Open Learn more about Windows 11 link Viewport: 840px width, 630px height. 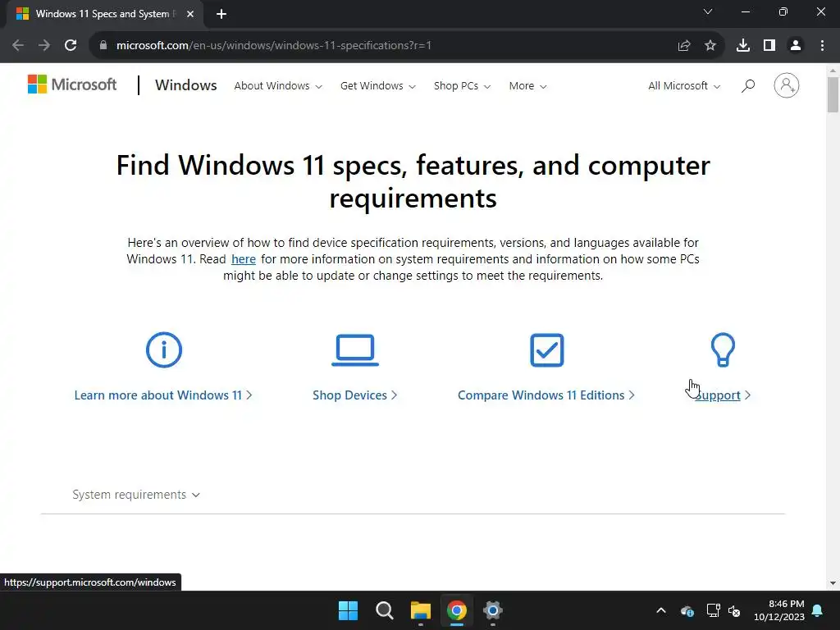163,395
